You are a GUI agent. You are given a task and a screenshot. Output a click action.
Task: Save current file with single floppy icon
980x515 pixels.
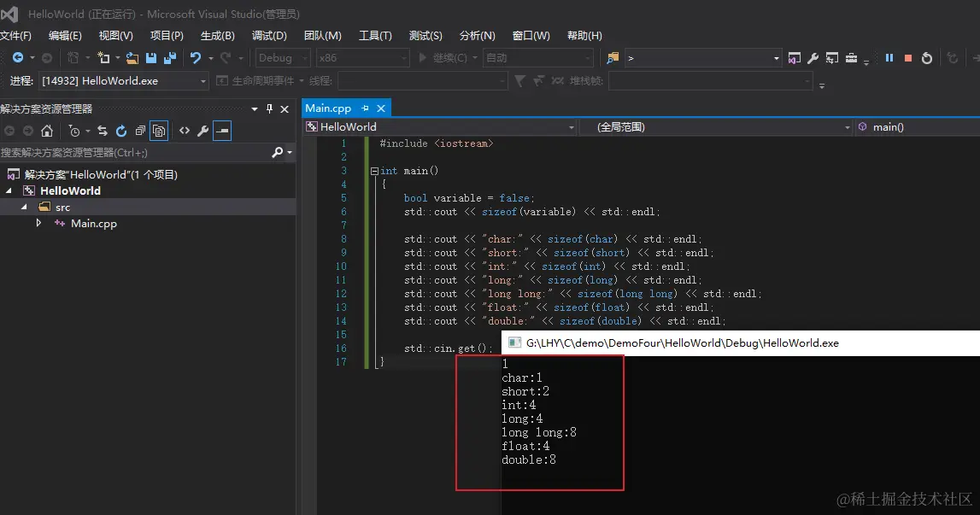tap(150, 58)
